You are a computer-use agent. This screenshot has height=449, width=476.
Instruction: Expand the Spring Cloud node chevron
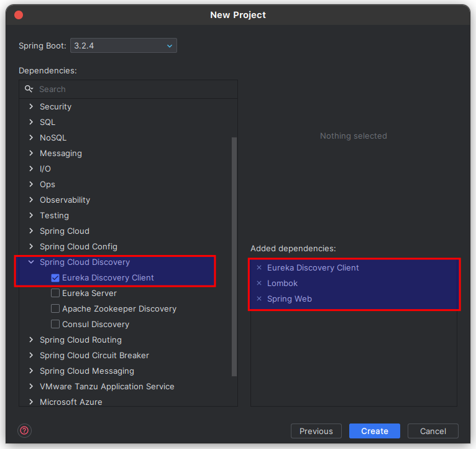click(31, 231)
